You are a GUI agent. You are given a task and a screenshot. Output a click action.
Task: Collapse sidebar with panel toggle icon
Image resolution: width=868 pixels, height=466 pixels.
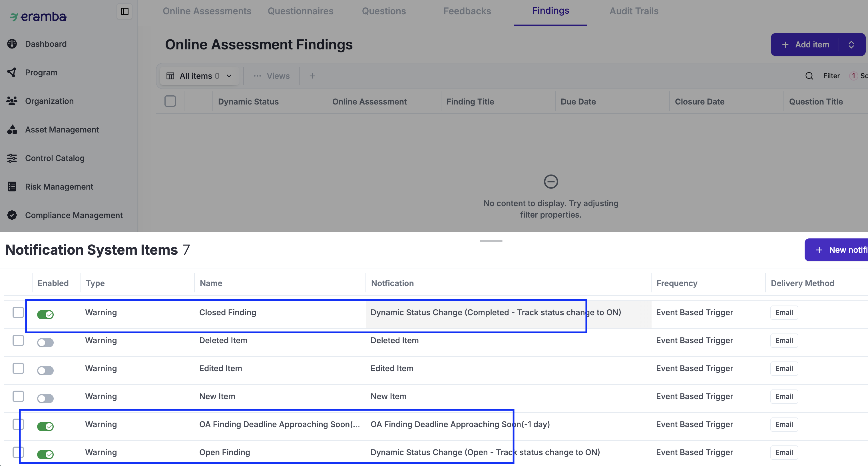click(124, 11)
